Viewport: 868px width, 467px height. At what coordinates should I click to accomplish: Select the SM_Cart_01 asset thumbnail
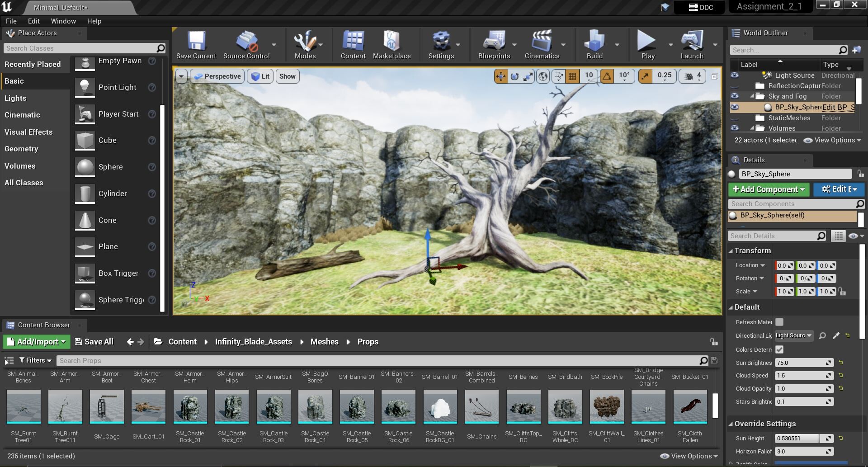point(148,407)
